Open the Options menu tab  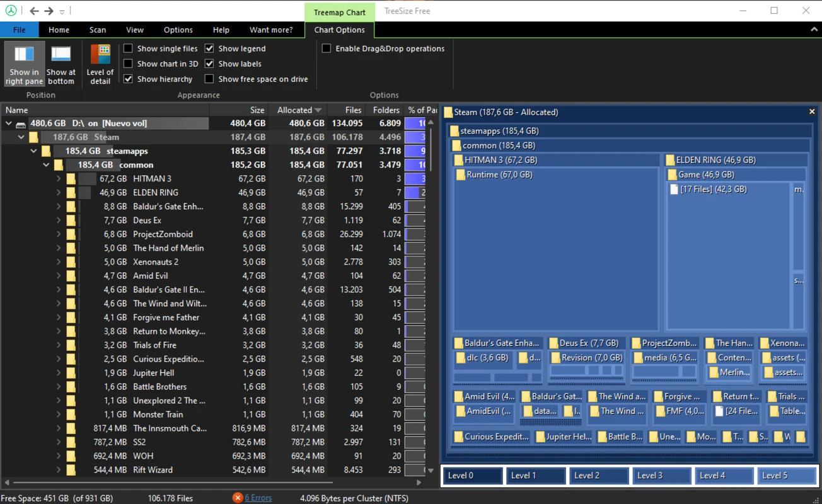[x=178, y=30]
